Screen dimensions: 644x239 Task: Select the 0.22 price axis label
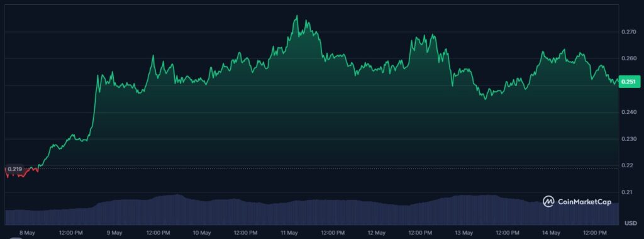point(627,165)
